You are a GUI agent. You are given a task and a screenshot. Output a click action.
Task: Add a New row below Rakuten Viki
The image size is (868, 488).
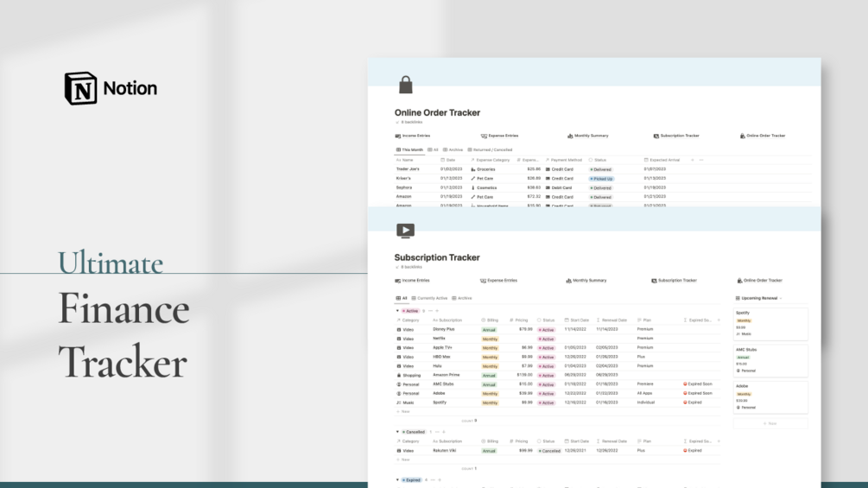pos(403,459)
